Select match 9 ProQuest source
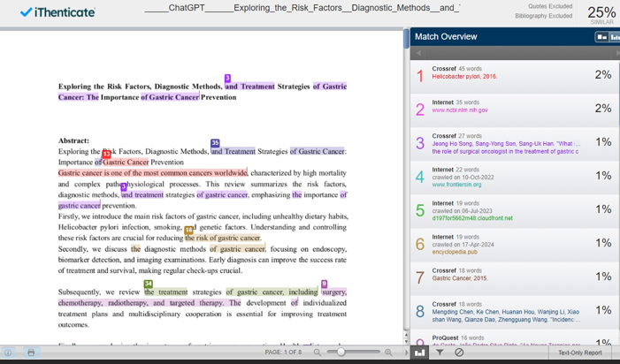 tap(514, 338)
